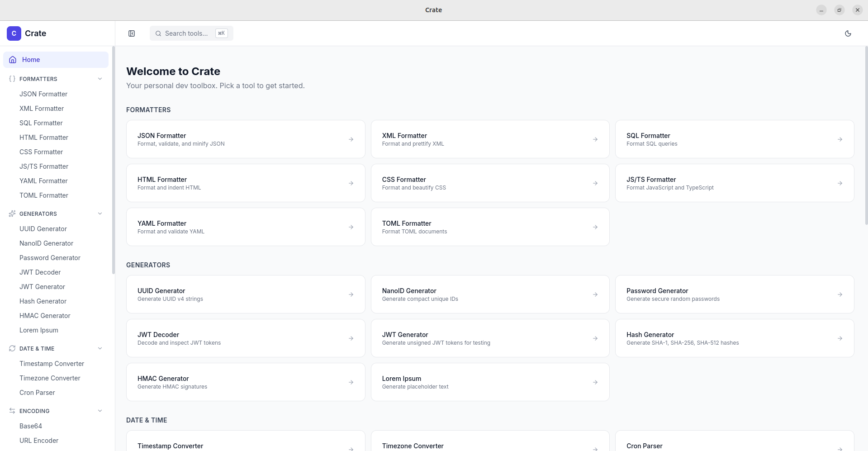Click arrow icon on Hash Generator card
868x451 pixels.
840,338
